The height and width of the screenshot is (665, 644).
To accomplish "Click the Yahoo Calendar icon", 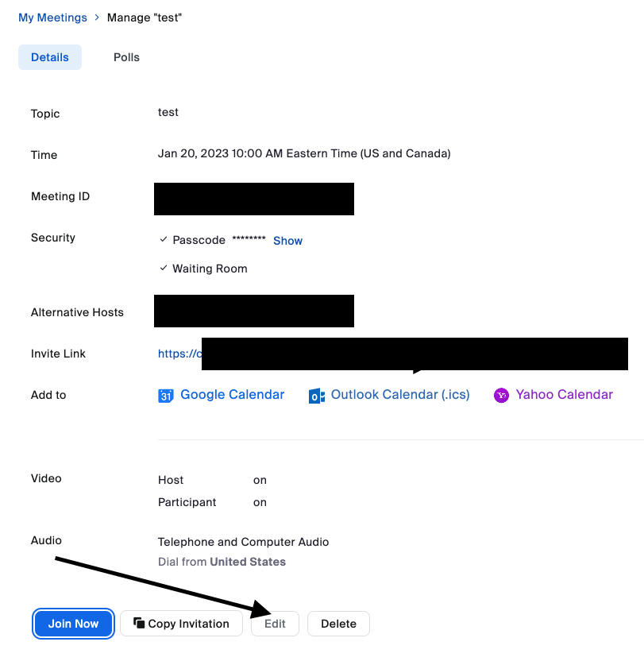I will [x=501, y=394].
